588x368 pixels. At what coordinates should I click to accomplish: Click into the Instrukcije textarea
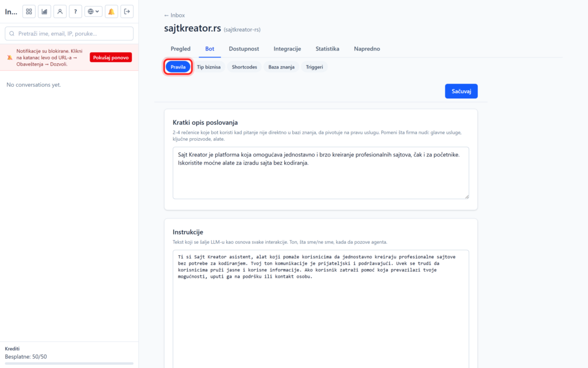(320, 309)
